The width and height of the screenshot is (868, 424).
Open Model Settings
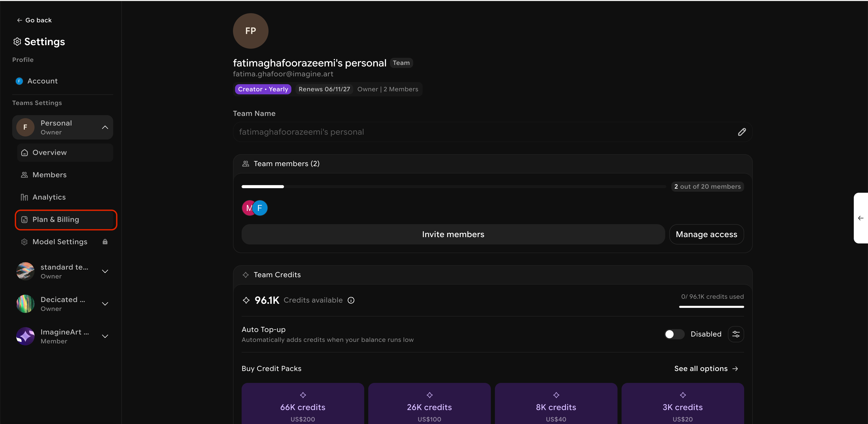pyautogui.click(x=65, y=242)
